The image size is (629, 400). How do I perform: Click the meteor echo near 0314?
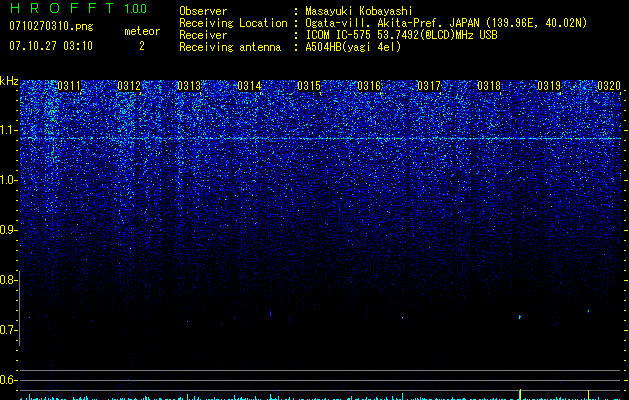pos(270,313)
